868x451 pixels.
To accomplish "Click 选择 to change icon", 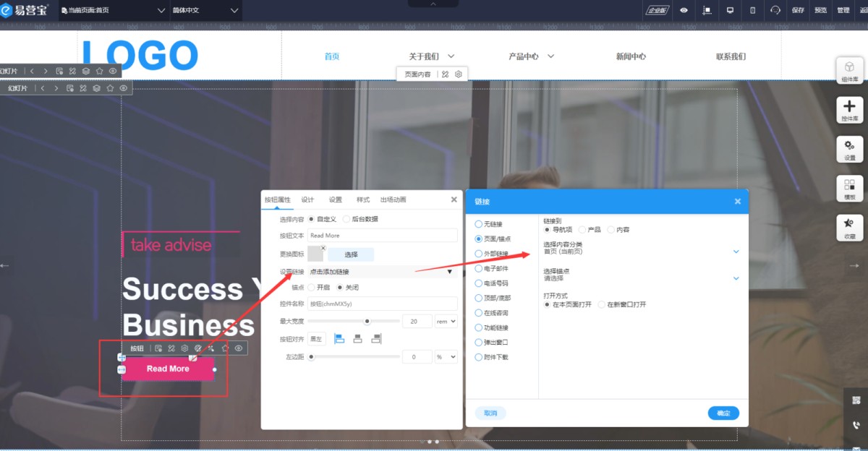I will pos(351,254).
